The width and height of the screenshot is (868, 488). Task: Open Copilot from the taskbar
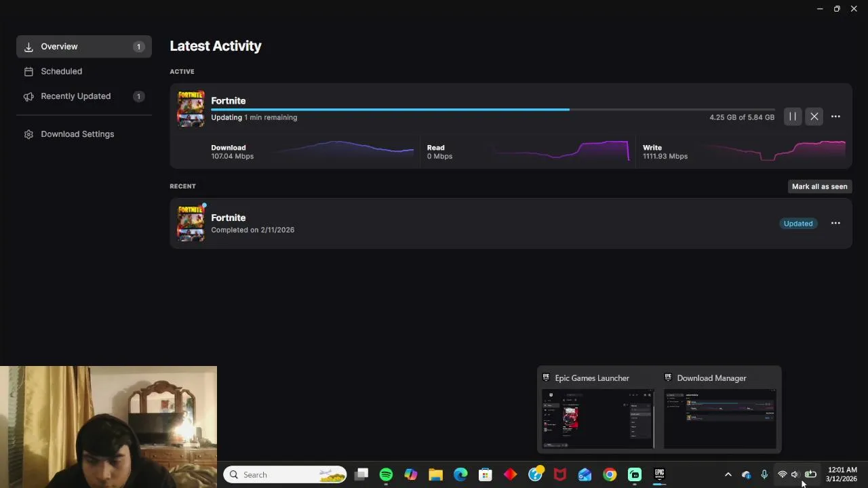[411, 474]
